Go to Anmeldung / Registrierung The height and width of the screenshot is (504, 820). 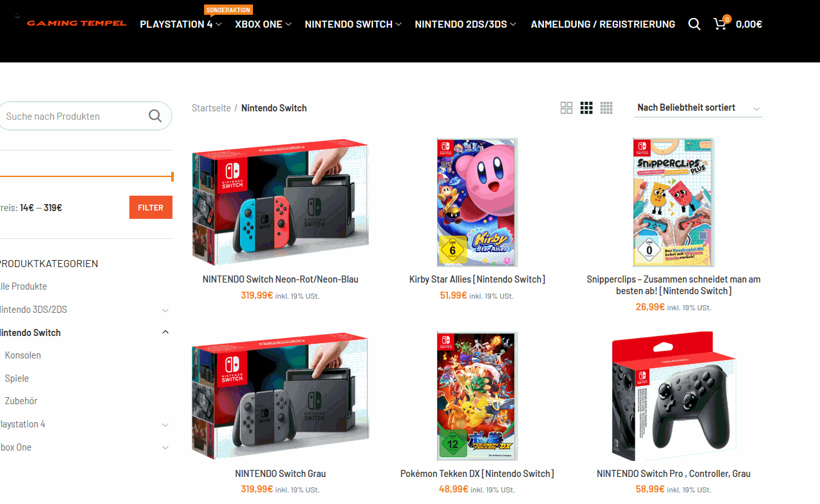(603, 24)
